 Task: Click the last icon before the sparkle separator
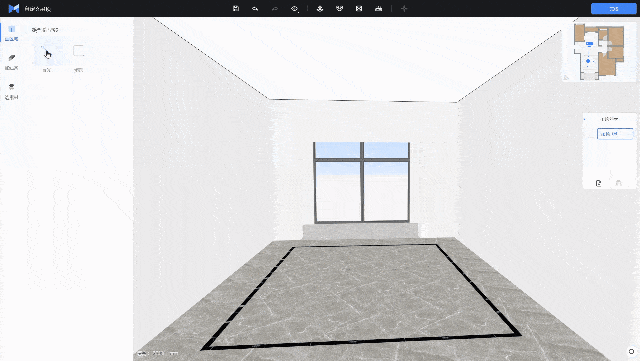pyautogui.click(x=378, y=8)
